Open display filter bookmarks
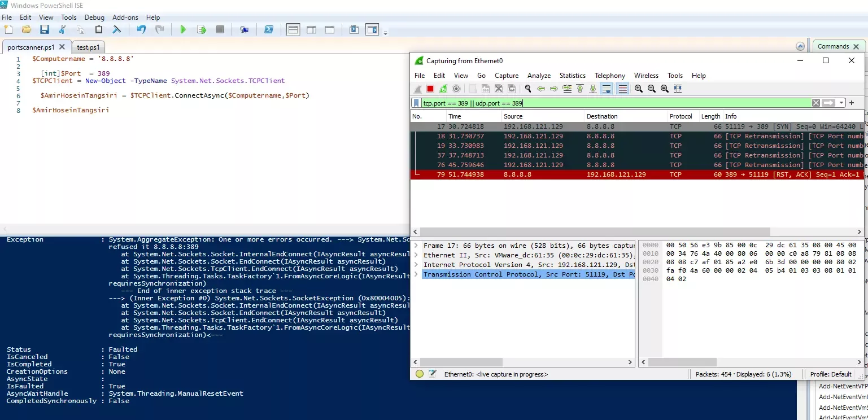The height and width of the screenshot is (420, 868). (x=416, y=103)
